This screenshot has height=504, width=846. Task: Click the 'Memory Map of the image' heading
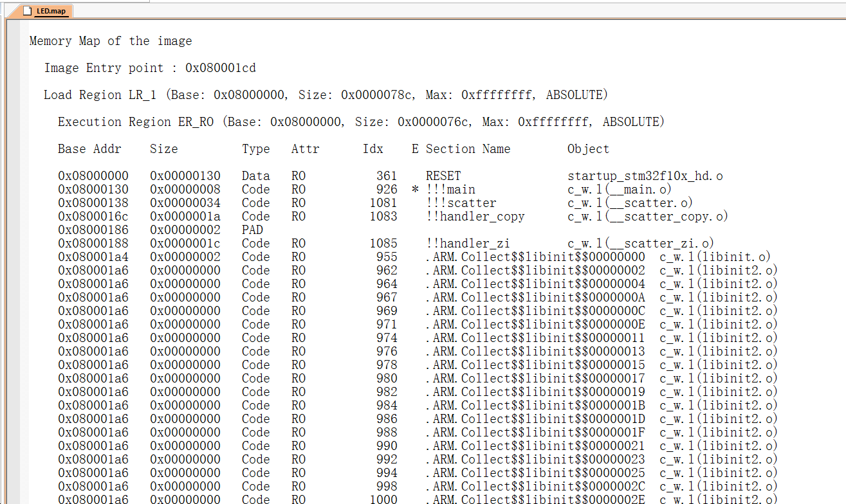(x=111, y=41)
